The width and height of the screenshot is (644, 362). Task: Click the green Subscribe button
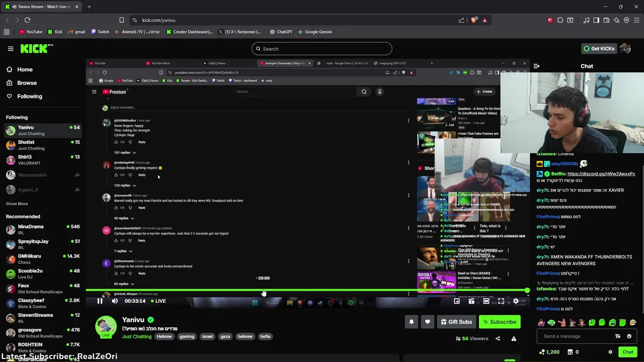(500, 322)
